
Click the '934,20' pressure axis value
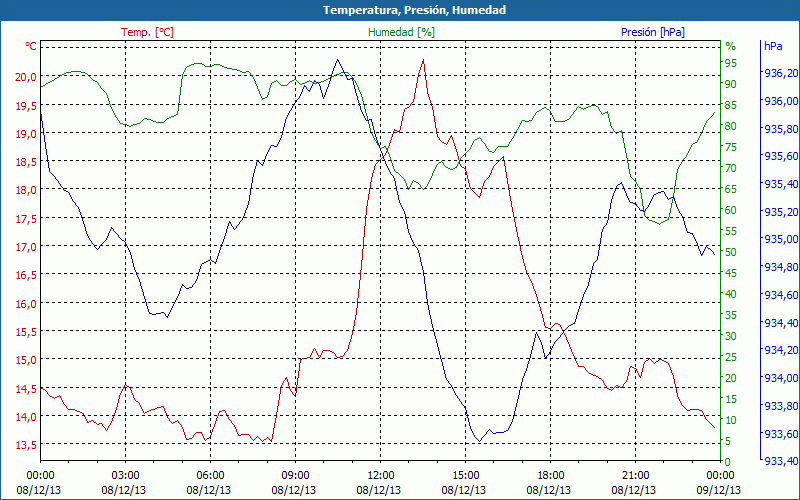tap(781, 351)
